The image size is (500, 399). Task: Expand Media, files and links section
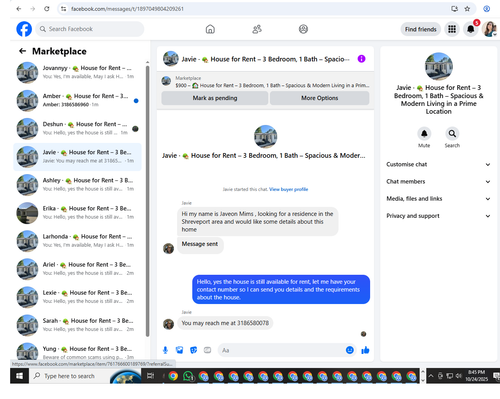[x=438, y=199]
